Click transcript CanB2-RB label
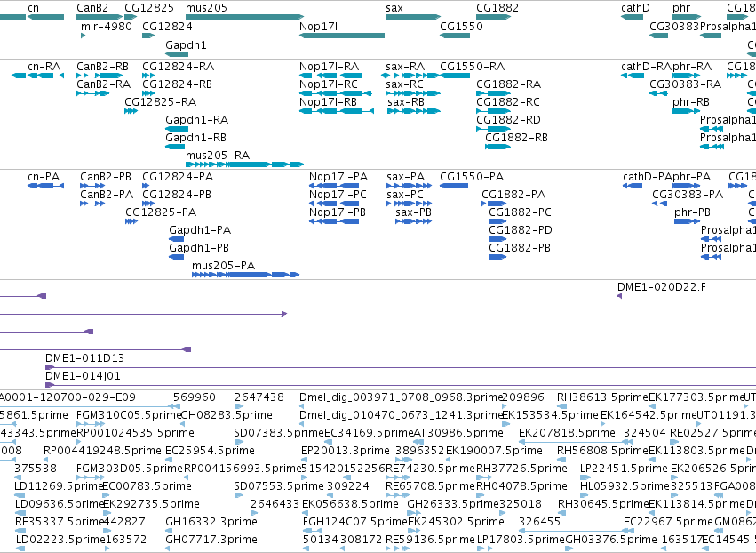Image resolution: width=756 pixels, height=553 pixels. pyautogui.click(x=103, y=66)
